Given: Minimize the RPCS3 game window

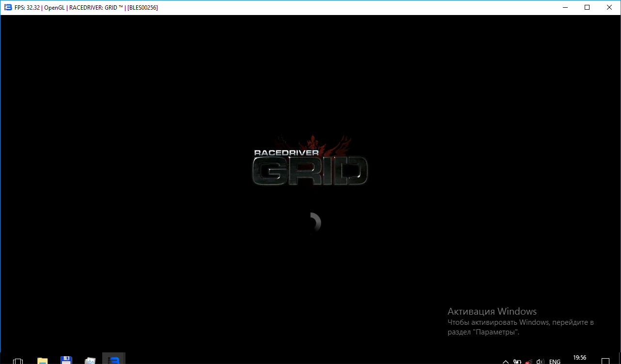Looking at the screenshot, I should [565, 7].
